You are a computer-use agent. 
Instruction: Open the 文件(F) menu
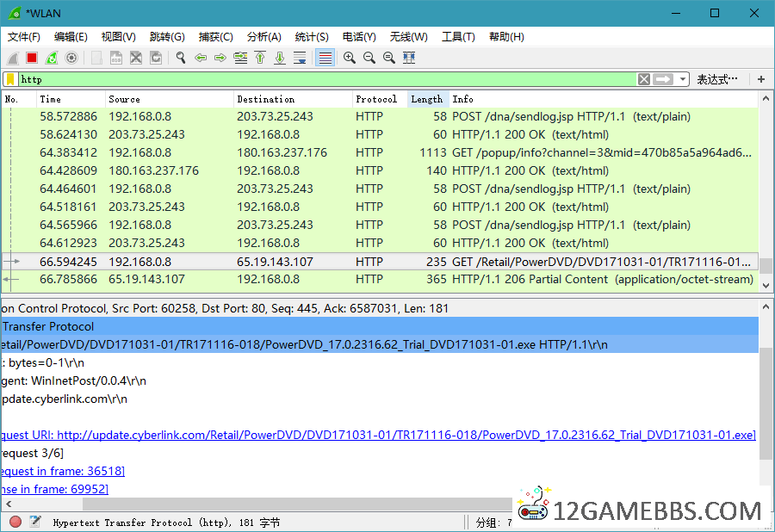[x=24, y=37]
